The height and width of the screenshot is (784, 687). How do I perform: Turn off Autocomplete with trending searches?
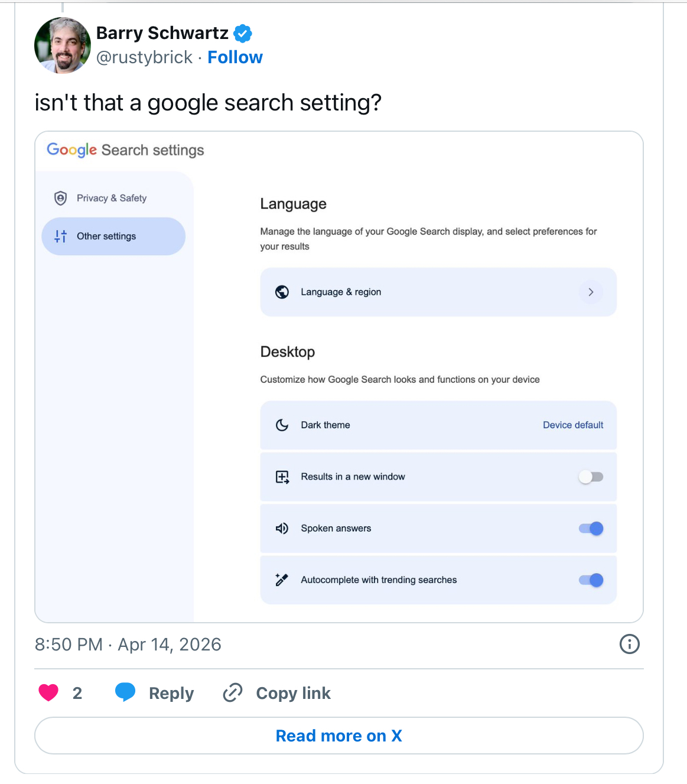click(590, 580)
